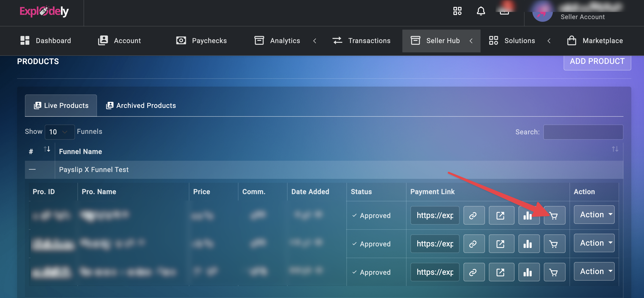Open external link icon in third row
Screen dimensions: 644x298
[x=501, y=272]
